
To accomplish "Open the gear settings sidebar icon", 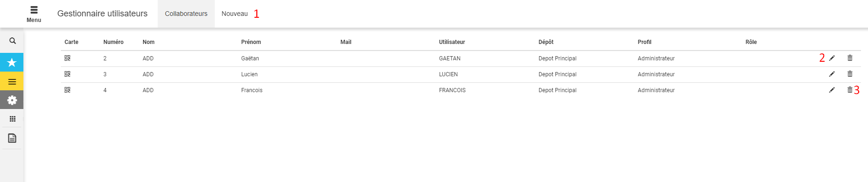I will point(12,100).
